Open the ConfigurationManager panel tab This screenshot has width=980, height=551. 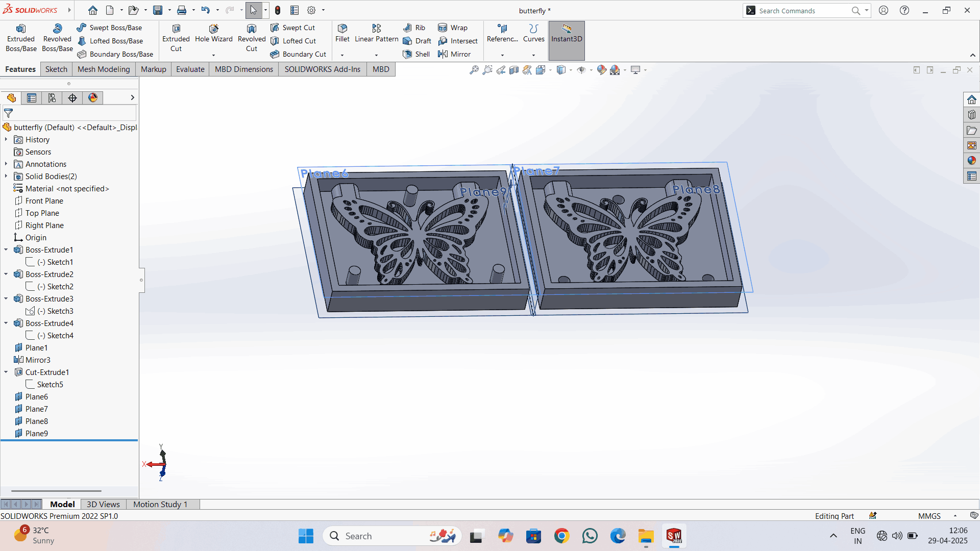[52, 98]
